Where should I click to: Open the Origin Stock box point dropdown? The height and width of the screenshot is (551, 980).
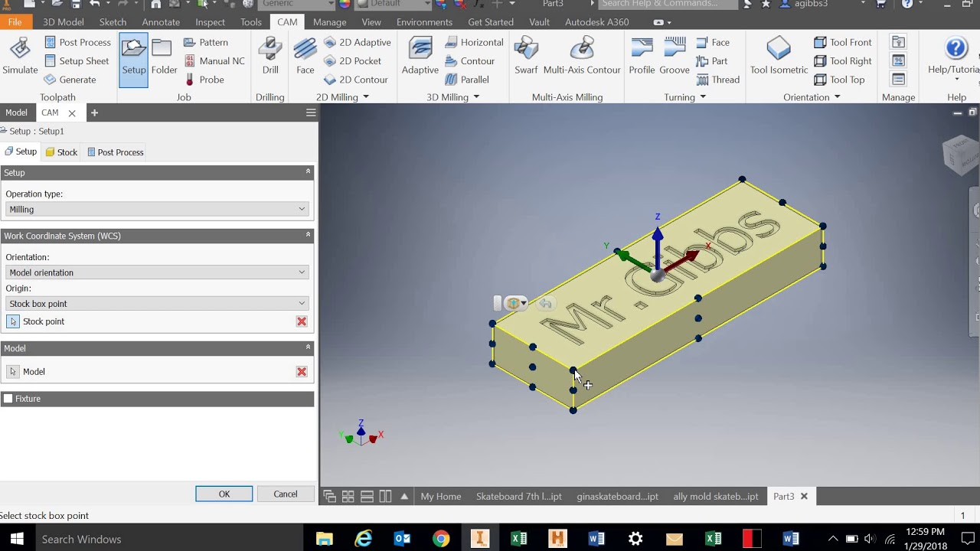click(x=157, y=304)
